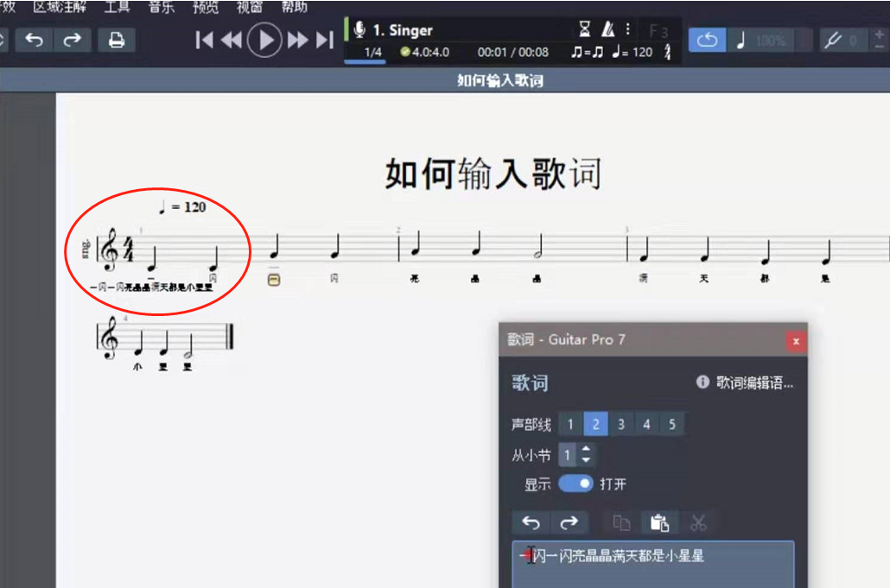Click the paste icon in lyrics dialog
Viewport: 890px width, 588px height.
click(x=659, y=522)
